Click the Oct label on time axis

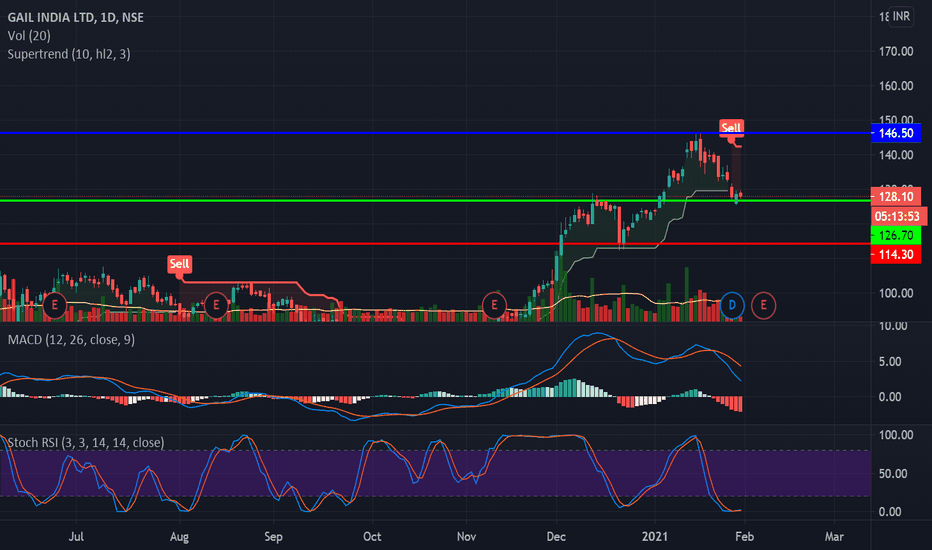pos(372,536)
